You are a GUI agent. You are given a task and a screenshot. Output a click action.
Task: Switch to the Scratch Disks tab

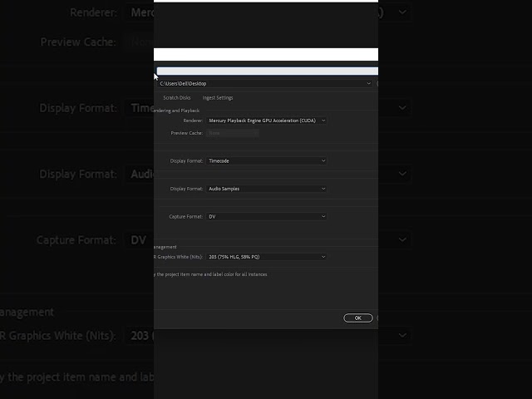click(x=176, y=98)
